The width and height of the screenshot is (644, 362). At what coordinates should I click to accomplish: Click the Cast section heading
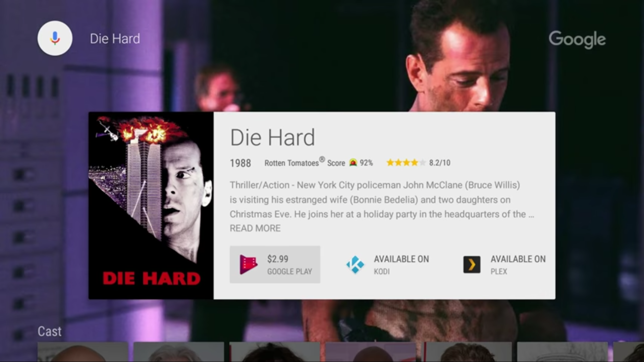pyautogui.click(x=50, y=331)
